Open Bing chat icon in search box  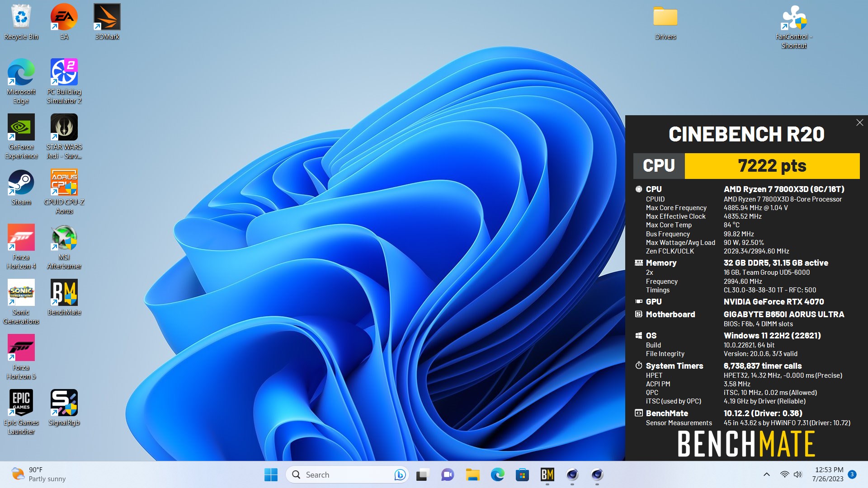point(400,474)
